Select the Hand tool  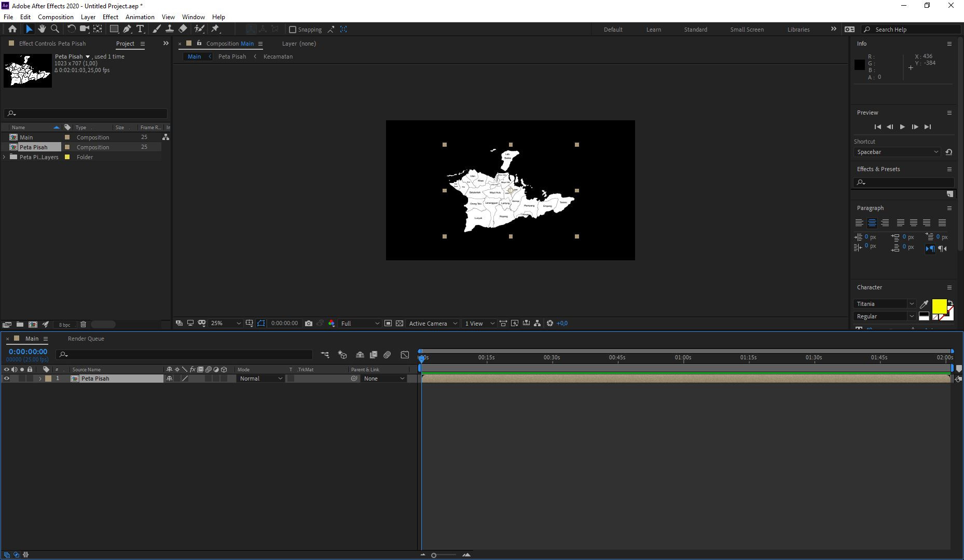tap(42, 30)
